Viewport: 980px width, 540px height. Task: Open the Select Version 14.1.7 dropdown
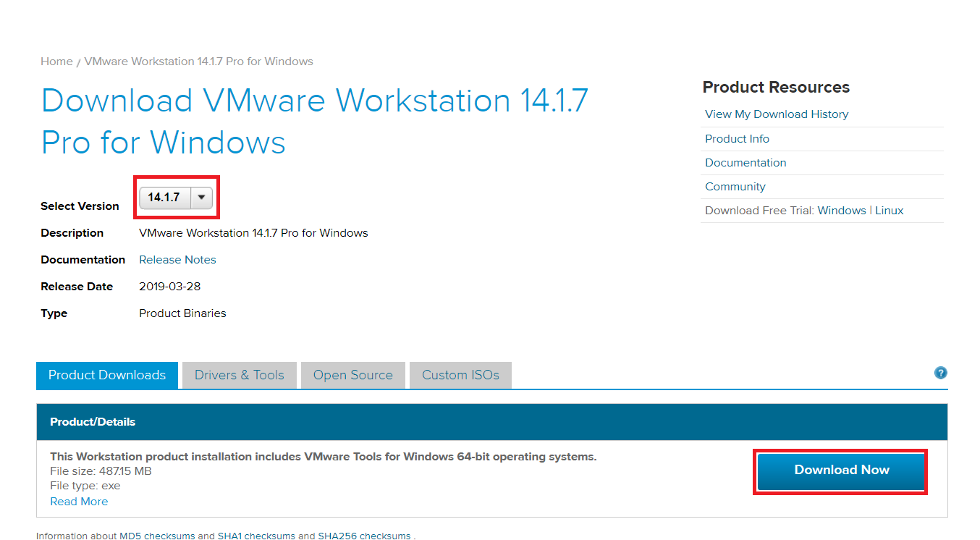click(x=176, y=198)
